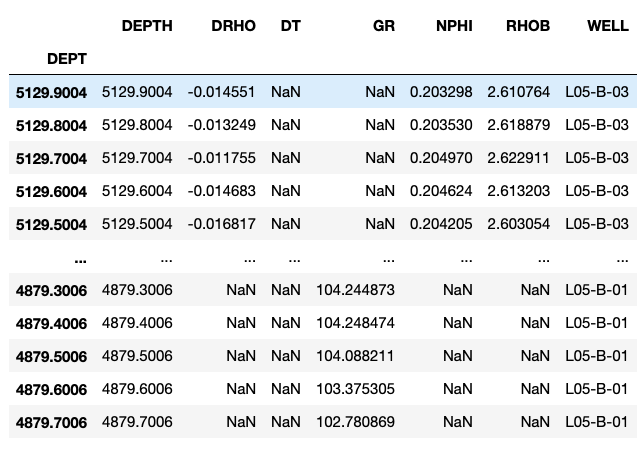Click the DRHO cell value -0.014551

click(x=221, y=92)
